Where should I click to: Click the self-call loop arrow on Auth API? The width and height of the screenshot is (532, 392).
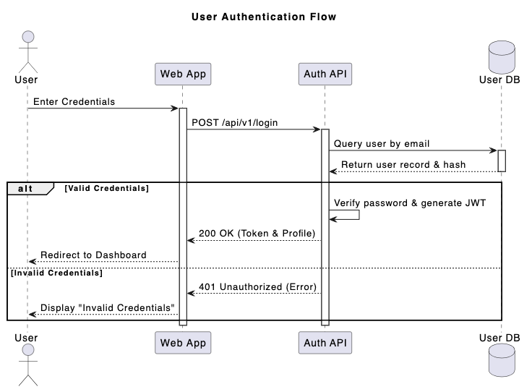(x=344, y=215)
